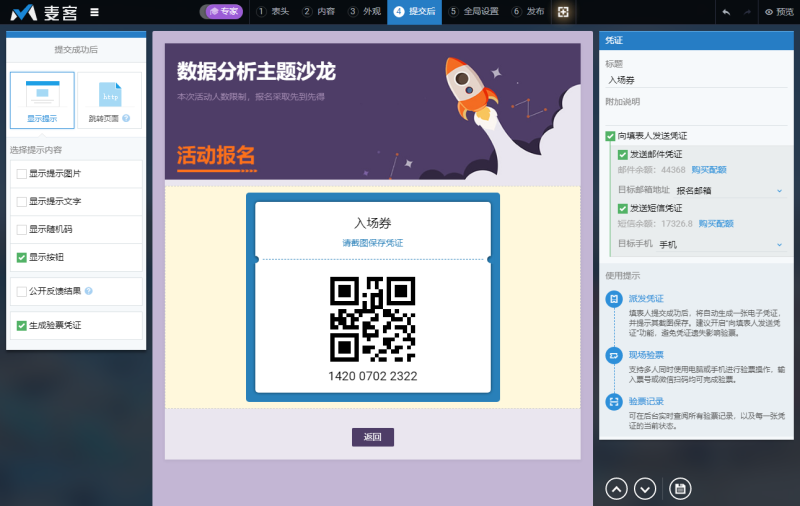Go to step 2 内容 tab
This screenshot has height=506, width=800.
tap(319, 11)
